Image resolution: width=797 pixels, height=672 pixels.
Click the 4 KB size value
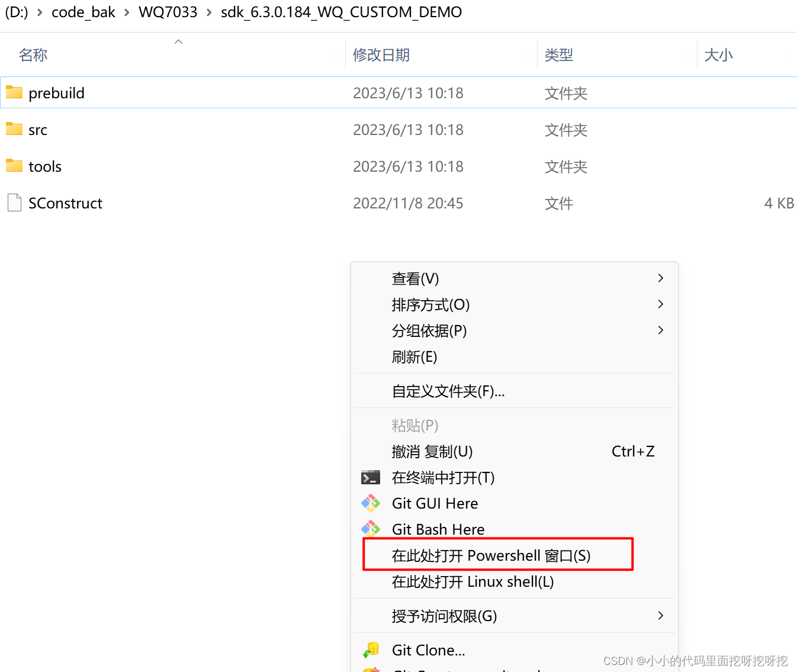click(779, 203)
